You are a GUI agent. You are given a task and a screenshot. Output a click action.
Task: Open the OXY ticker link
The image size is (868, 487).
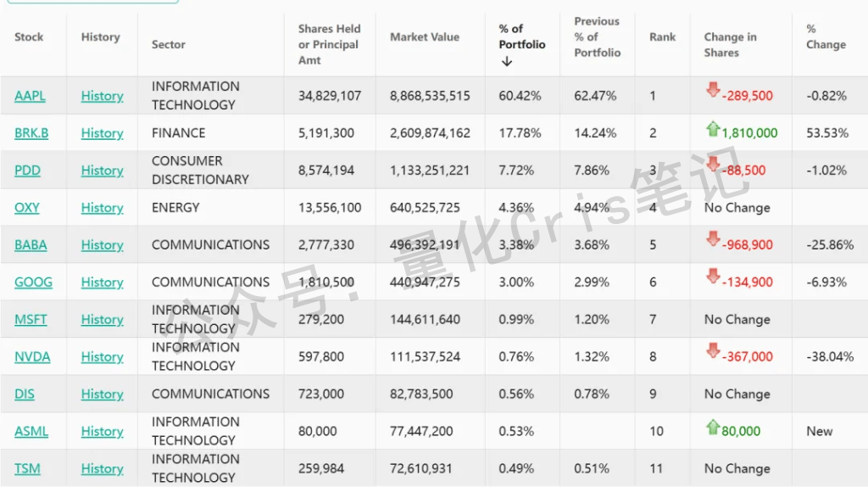tap(27, 208)
